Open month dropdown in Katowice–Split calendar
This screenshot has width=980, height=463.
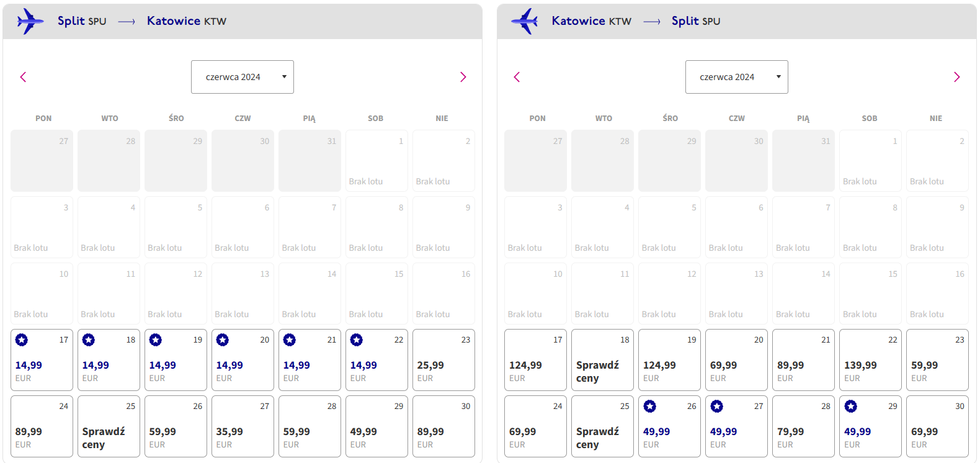pos(737,77)
